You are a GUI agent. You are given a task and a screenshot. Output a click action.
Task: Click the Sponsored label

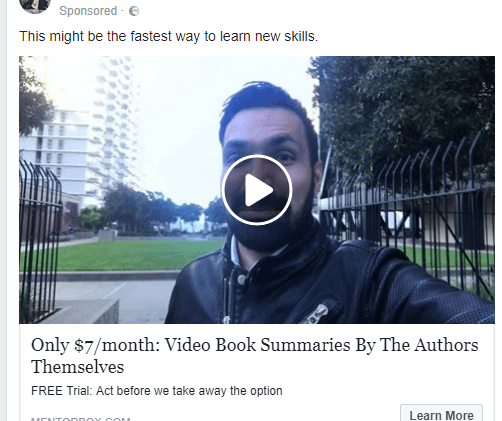[x=88, y=11]
